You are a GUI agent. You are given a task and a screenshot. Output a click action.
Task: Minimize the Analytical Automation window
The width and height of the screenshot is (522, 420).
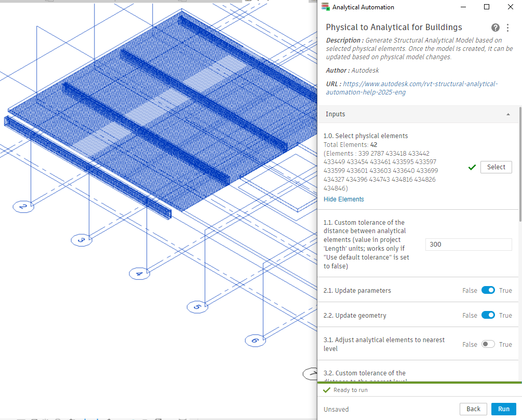coord(463,7)
